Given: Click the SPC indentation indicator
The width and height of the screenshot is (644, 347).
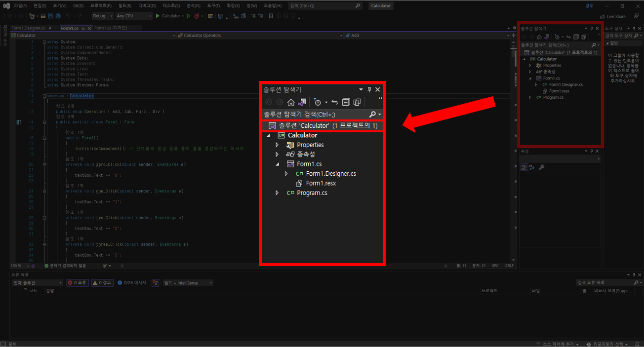Looking at the screenshot, I should [x=495, y=266].
